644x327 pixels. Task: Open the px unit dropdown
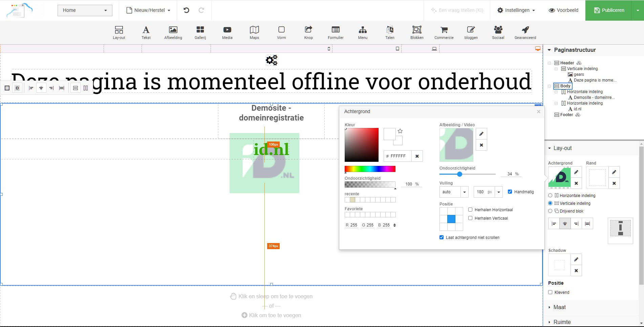click(x=498, y=192)
